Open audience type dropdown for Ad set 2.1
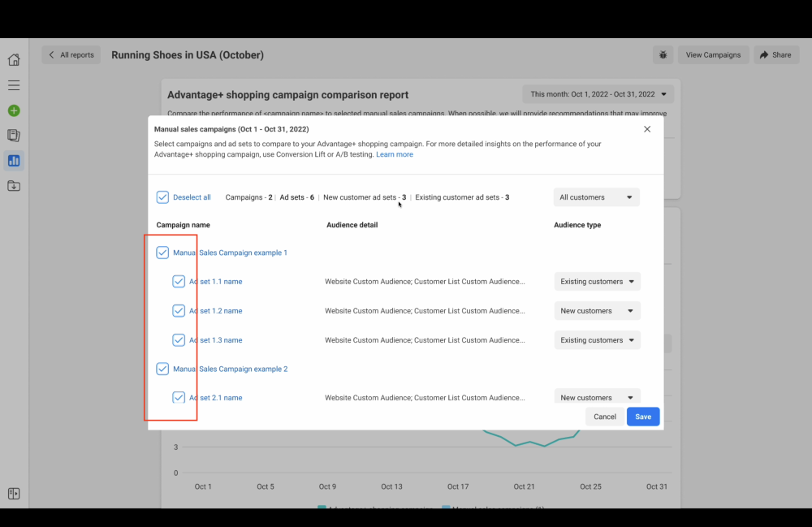Viewport: 812px width, 527px height. click(597, 396)
